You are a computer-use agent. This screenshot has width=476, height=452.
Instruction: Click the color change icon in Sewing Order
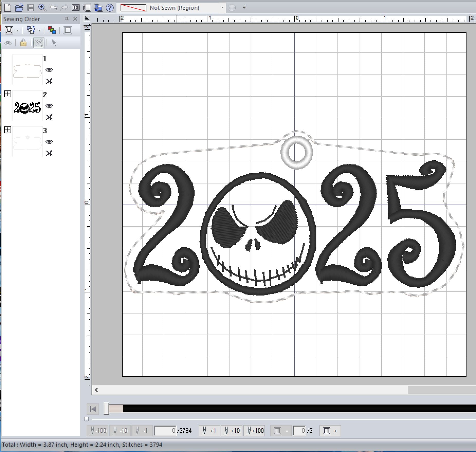[x=52, y=30]
